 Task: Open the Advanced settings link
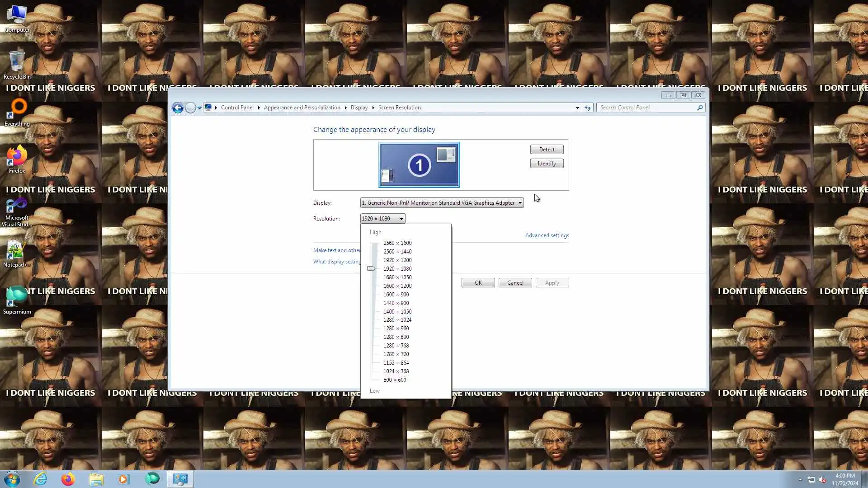point(547,235)
